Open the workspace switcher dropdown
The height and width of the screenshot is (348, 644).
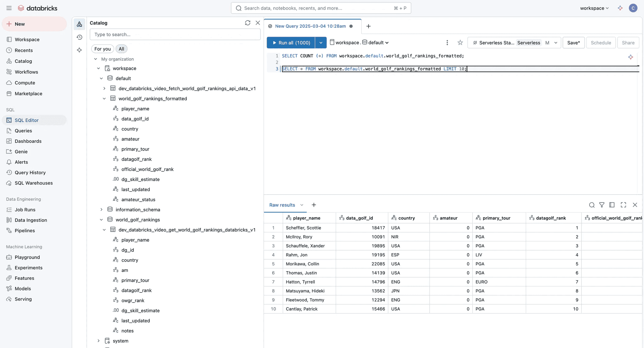[x=594, y=8]
